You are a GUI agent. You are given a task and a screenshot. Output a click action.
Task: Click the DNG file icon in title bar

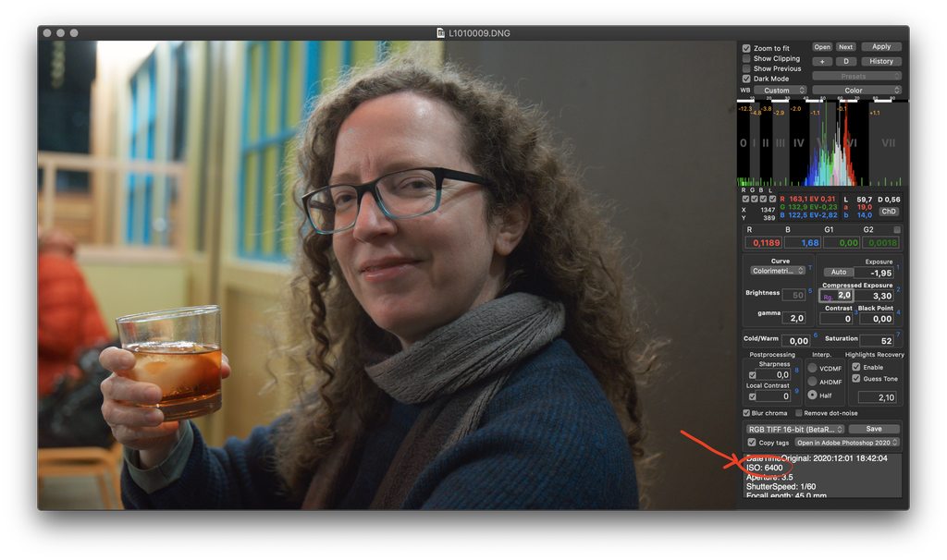pos(441,33)
